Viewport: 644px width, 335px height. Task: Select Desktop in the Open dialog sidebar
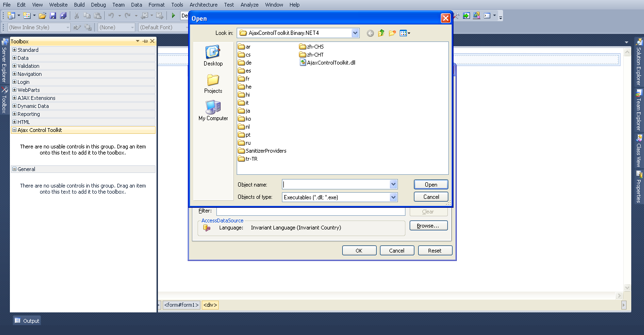coord(213,55)
